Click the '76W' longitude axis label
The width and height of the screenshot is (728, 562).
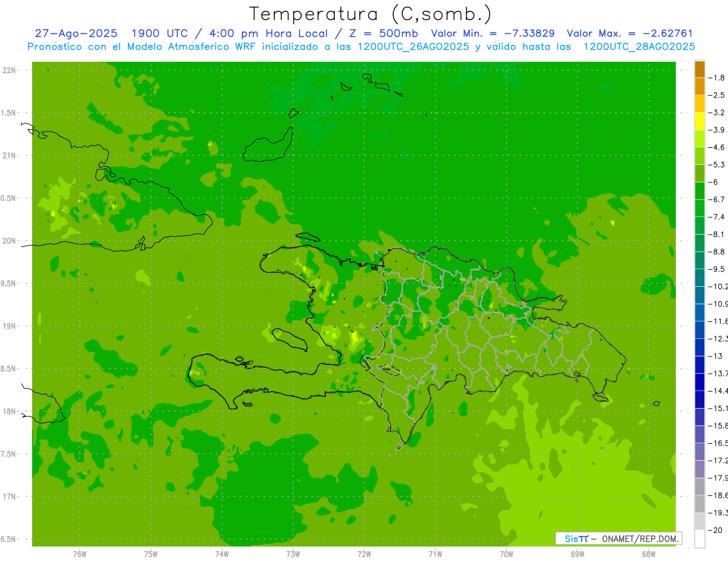pyautogui.click(x=79, y=554)
